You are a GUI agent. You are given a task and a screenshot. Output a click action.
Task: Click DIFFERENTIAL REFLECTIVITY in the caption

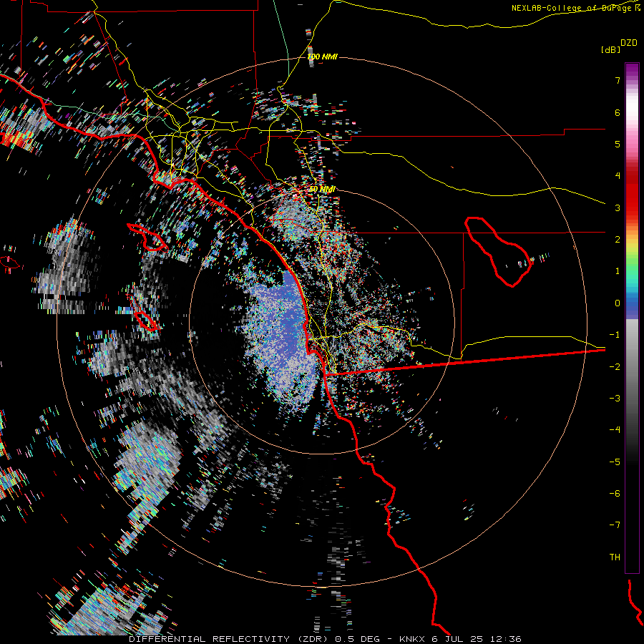pyautogui.click(x=210, y=639)
